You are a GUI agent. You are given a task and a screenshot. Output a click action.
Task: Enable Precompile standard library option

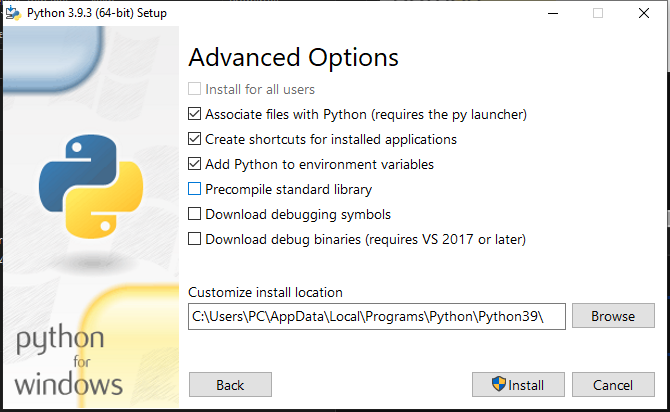194,189
